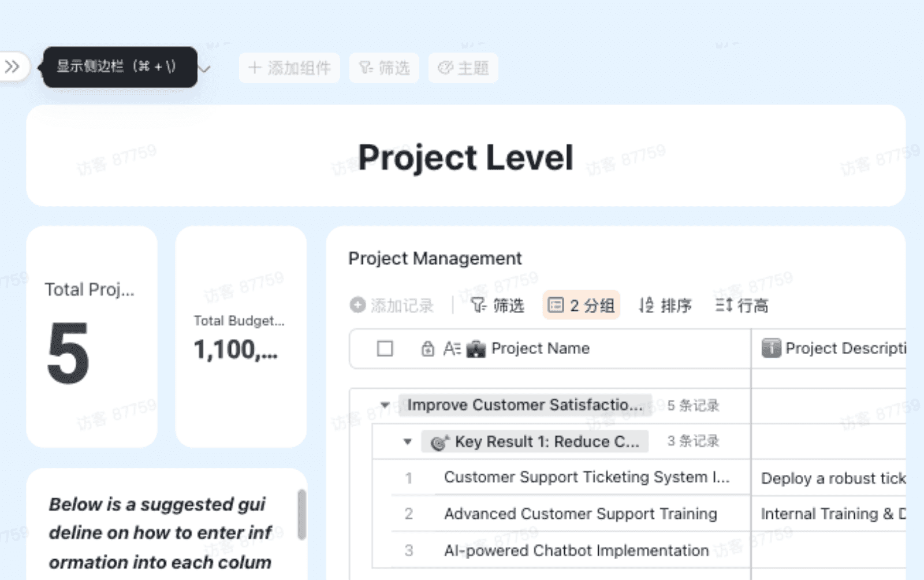Collapse the Improve Customer Satisfaction group
The height and width of the screenshot is (580, 924).
point(384,405)
